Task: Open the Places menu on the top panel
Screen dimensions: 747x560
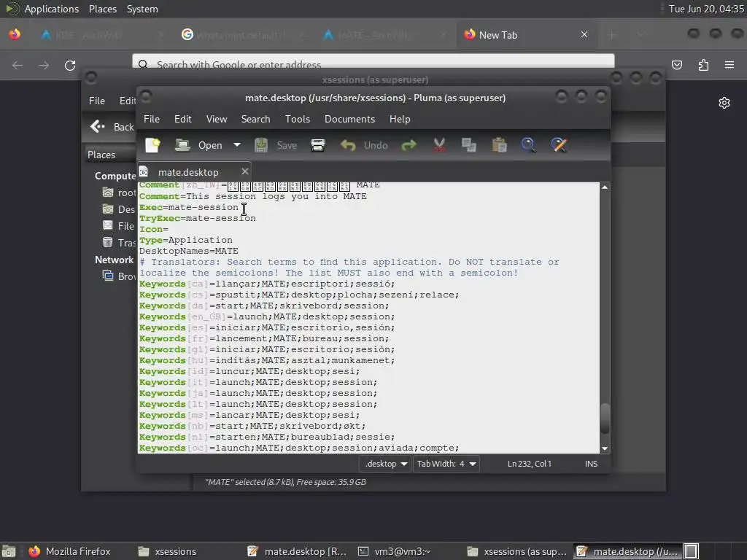Action: point(102,9)
